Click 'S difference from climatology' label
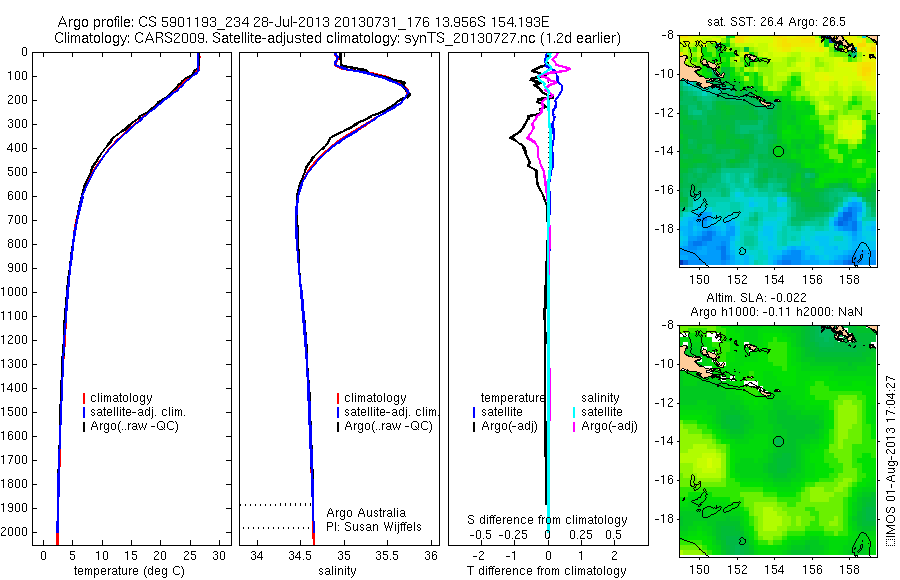 pyautogui.click(x=547, y=520)
